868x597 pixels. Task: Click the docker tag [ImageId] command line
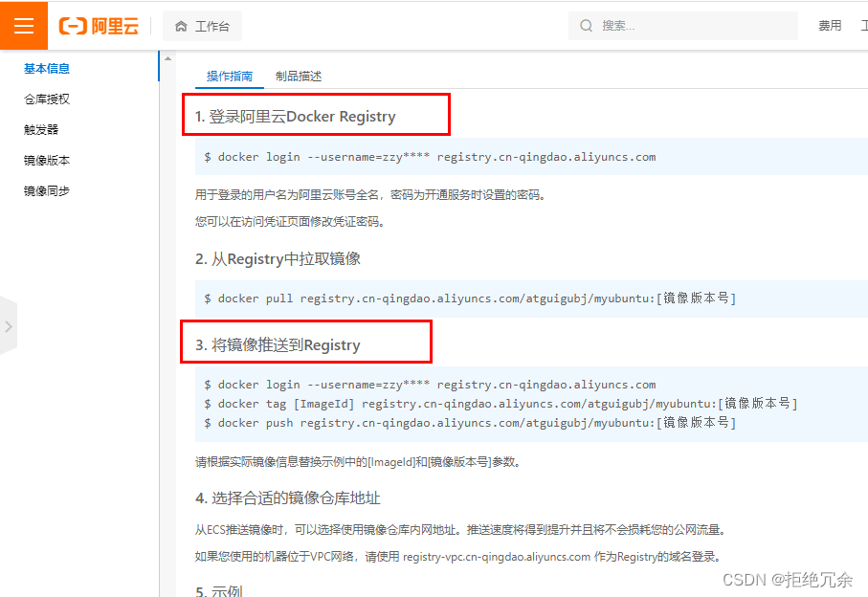501,404
